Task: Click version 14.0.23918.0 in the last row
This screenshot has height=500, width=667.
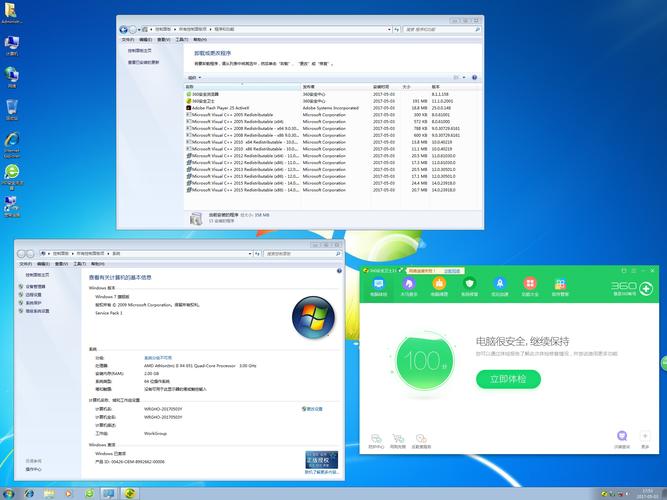Action: click(444, 190)
